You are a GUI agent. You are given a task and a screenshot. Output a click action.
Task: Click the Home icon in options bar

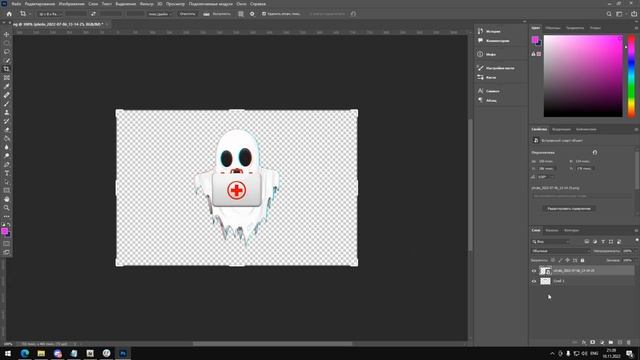[9, 14]
